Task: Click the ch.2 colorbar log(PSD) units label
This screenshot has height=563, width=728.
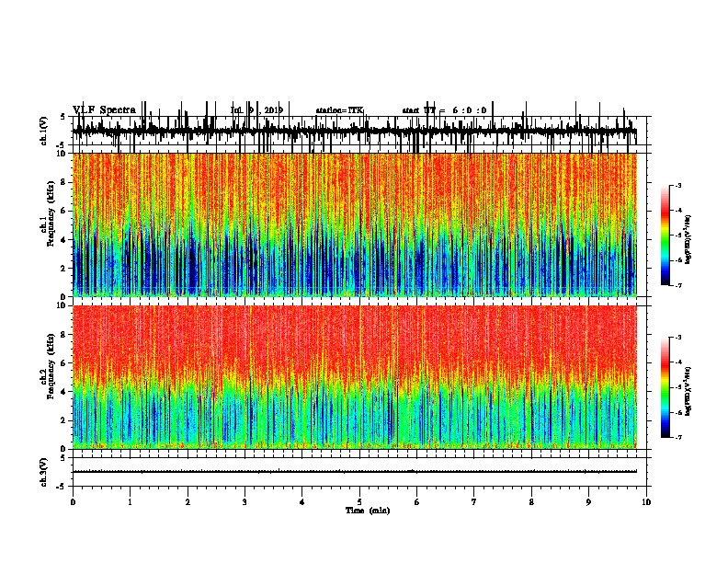Action: tap(688, 392)
